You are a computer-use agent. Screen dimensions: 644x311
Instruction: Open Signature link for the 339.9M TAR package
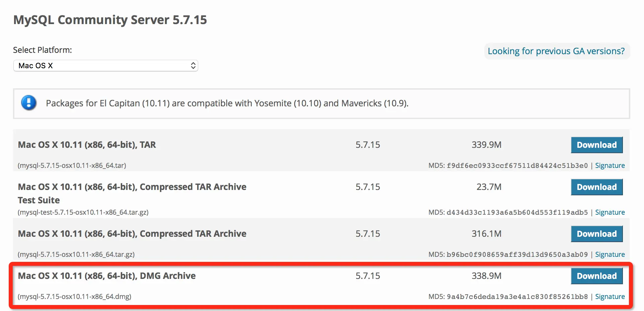click(610, 166)
